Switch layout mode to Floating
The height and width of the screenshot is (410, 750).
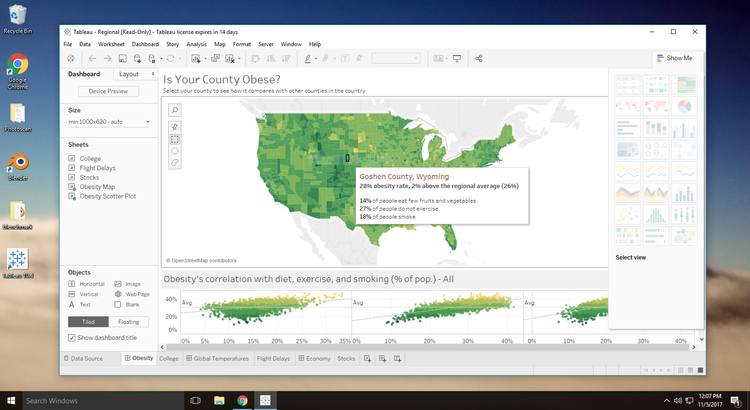[129, 322]
